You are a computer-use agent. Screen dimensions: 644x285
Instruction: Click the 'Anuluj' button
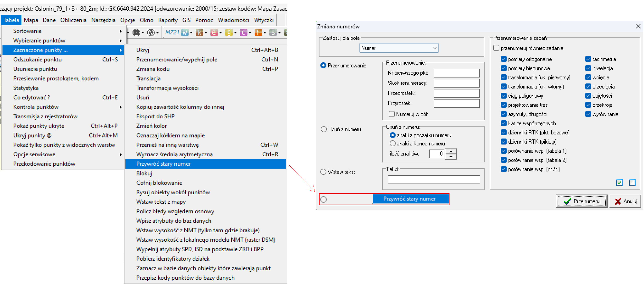625,201
